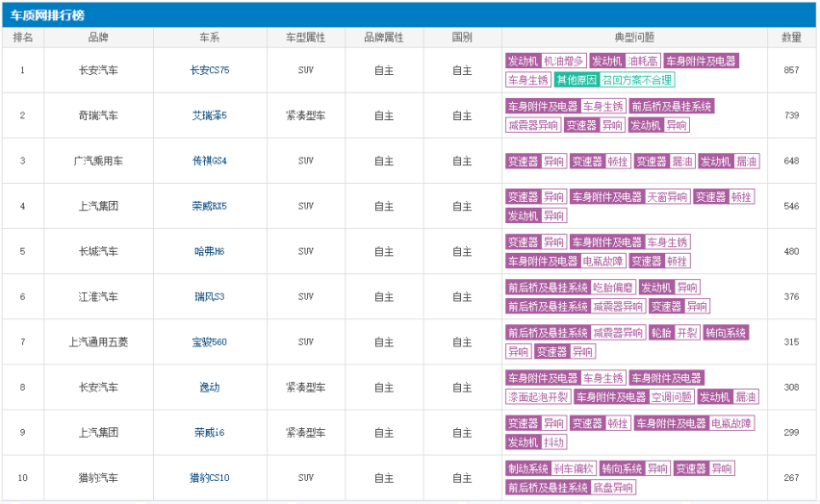The image size is (820, 504).
Task: Select the 底盘异响 tag in 猎豹CS10 row
Action: [613, 488]
